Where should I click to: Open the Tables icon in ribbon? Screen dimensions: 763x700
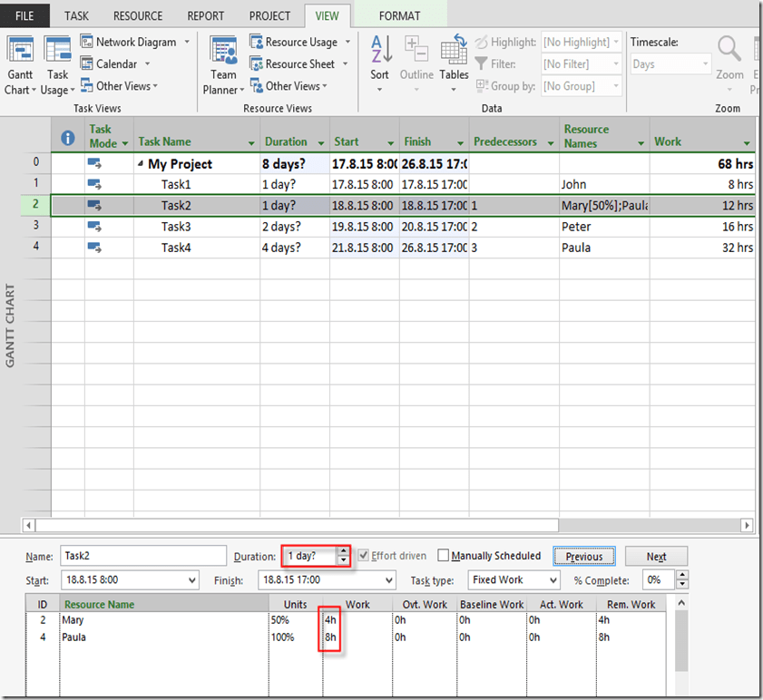pyautogui.click(x=454, y=54)
